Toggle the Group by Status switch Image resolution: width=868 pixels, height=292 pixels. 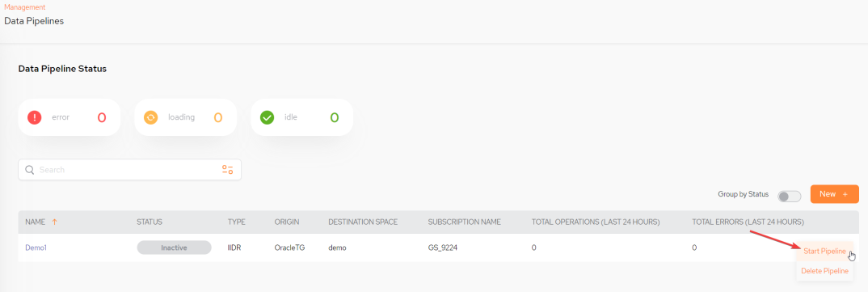pyautogui.click(x=790, y=196)
